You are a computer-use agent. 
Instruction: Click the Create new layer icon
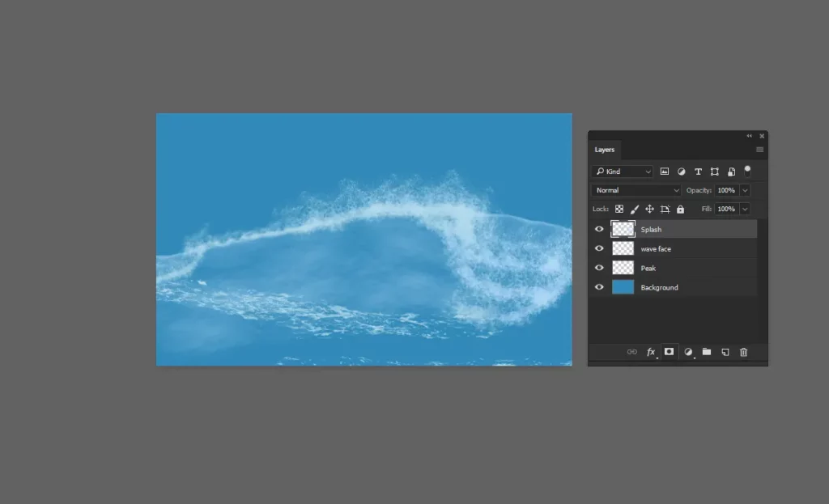tap(725, 352)
